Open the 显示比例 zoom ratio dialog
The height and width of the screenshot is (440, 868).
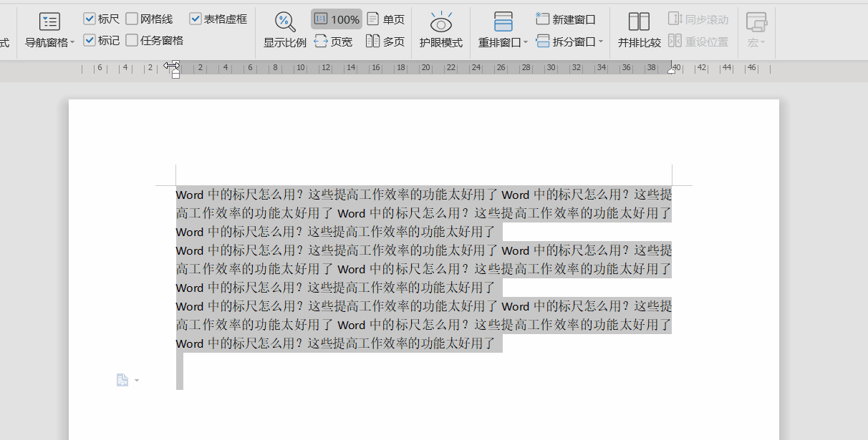pyautogui.click(x=285, y=31)
